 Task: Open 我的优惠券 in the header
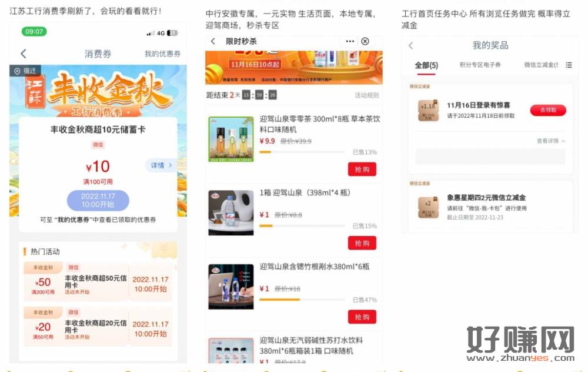162,54
